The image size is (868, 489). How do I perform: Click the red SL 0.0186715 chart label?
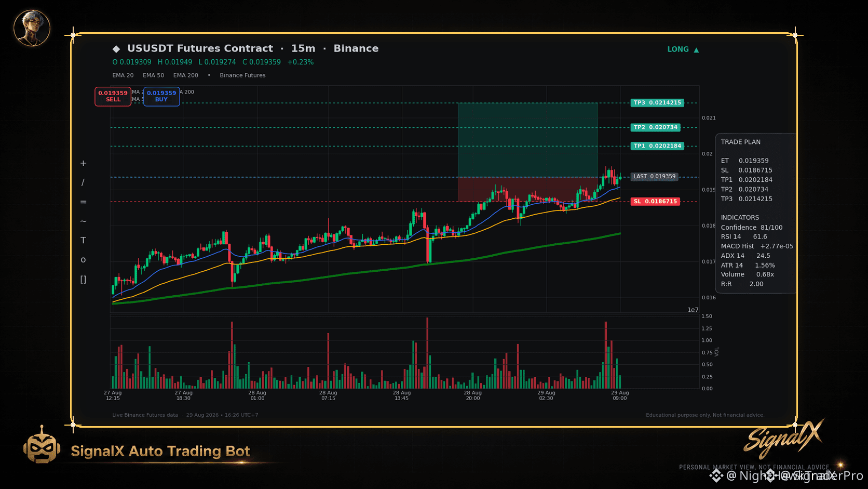pos(655,202)
